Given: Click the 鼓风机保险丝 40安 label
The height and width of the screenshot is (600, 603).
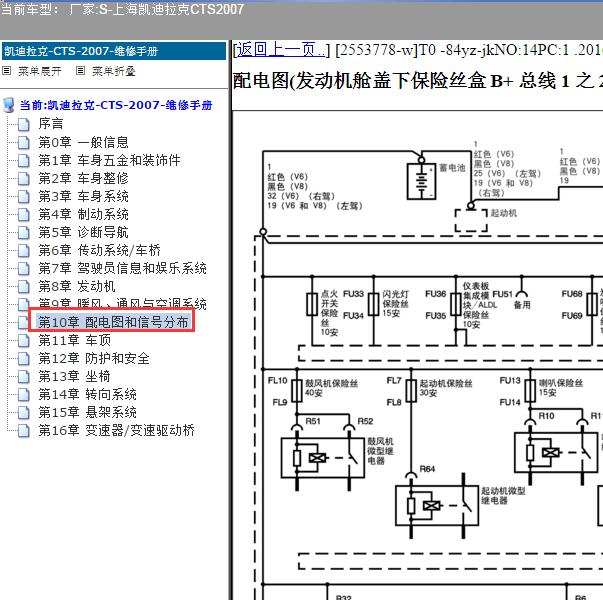Looking at the screenshot, I should pos(331,388).
